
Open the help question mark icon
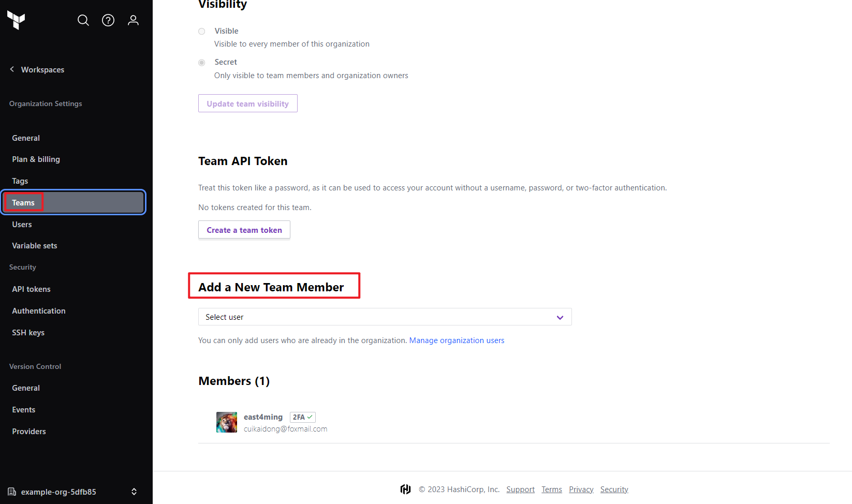[x=108, y=20]
